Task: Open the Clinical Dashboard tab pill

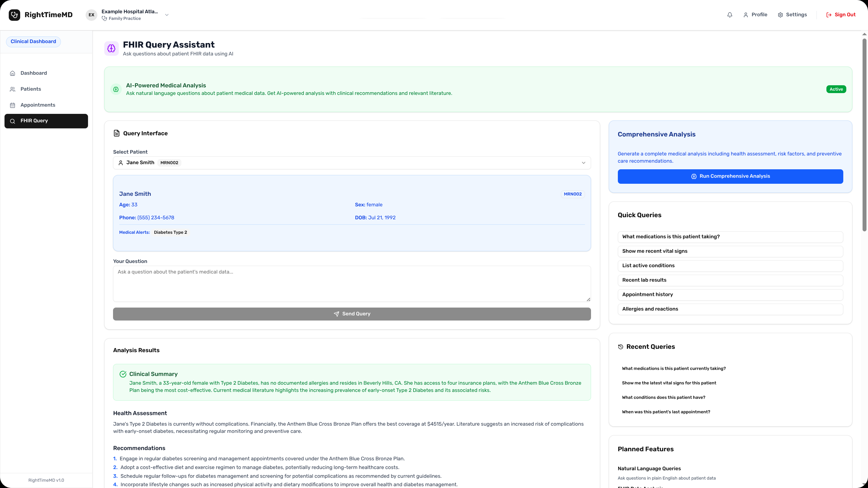Action: click(x=33, y=42)
